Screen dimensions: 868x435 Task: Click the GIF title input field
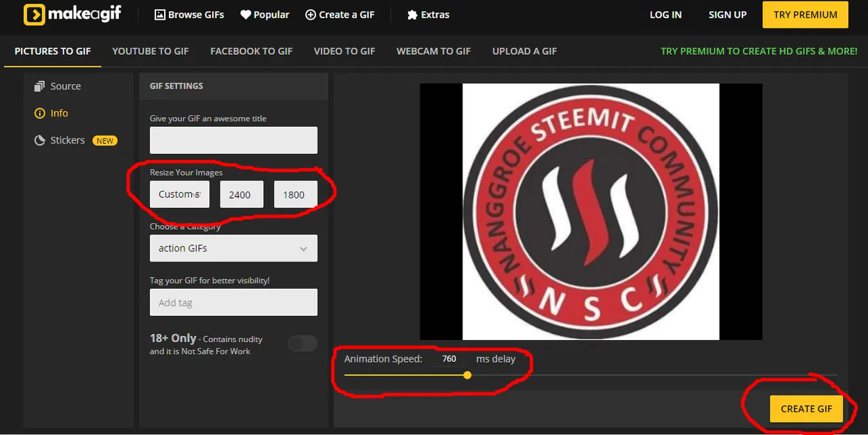pos(233,140)
